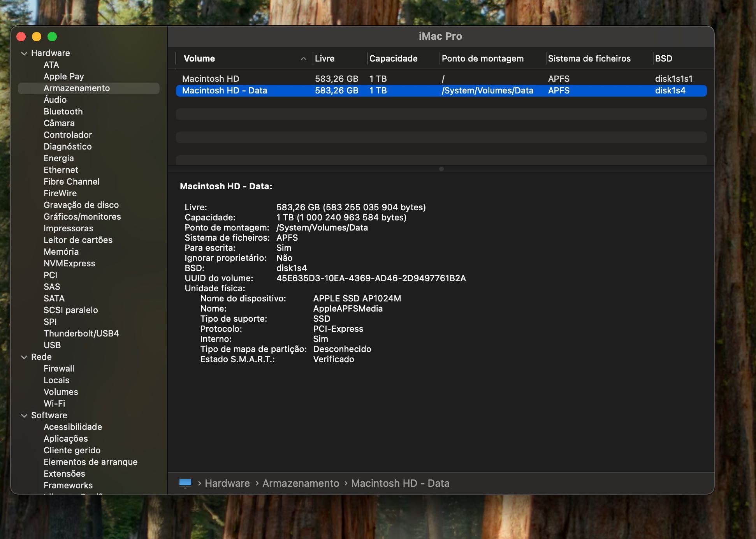Collapse the Rede section chevron
The image size is (756, 539).
click(24, 357)
